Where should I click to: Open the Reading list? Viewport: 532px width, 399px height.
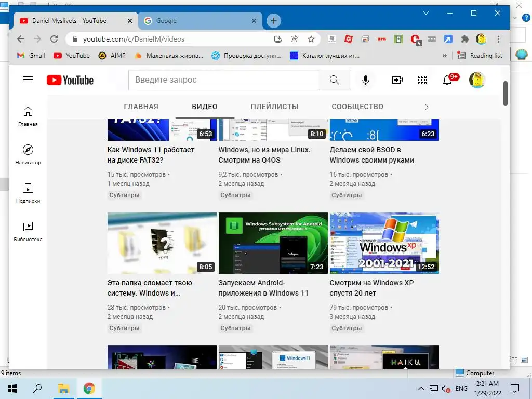480,55
